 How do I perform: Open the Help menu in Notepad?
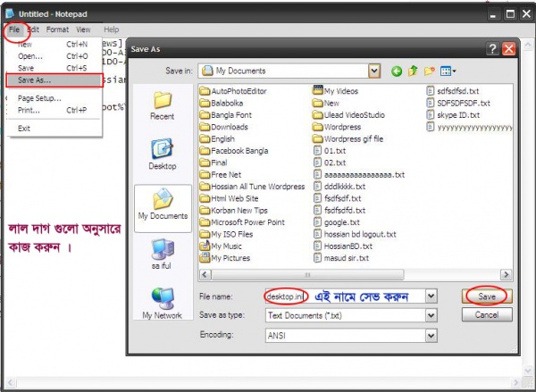coord(112,29)
